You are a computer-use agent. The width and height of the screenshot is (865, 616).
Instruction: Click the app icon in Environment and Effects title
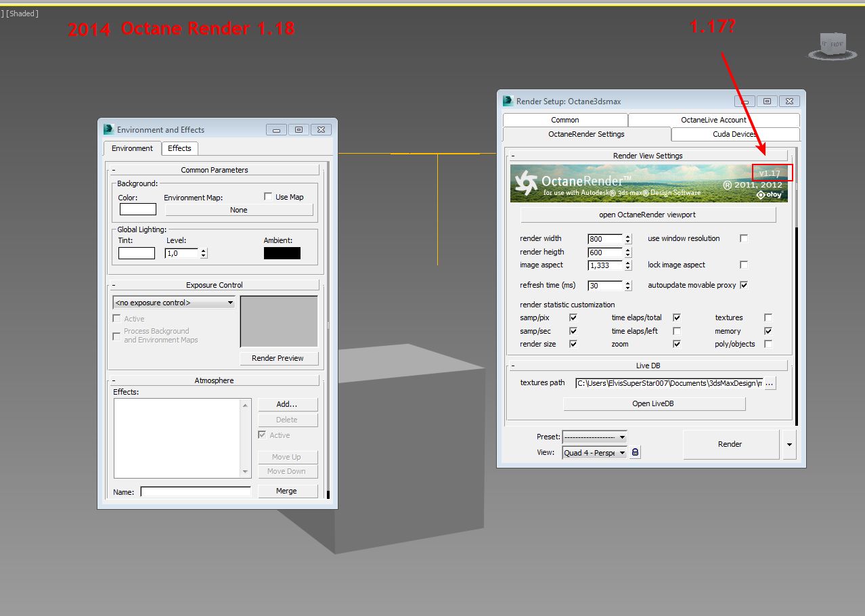[x=109, y=129]
